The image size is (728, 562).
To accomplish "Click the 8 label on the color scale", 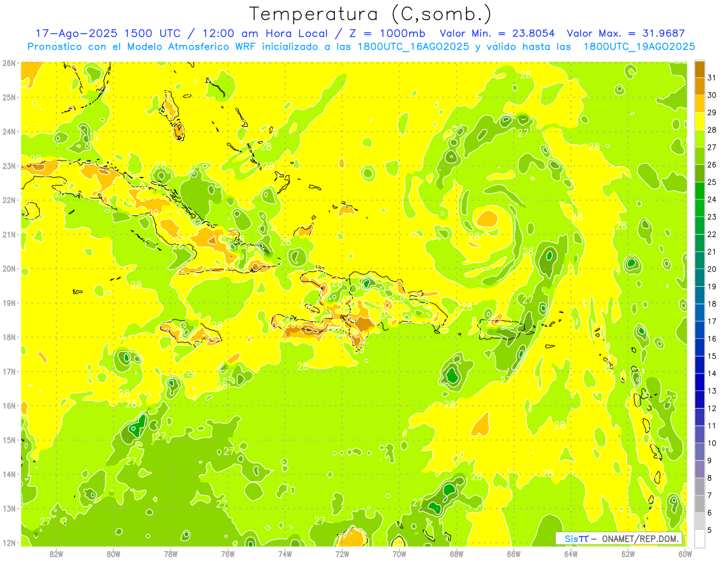I will click(709, 478).
